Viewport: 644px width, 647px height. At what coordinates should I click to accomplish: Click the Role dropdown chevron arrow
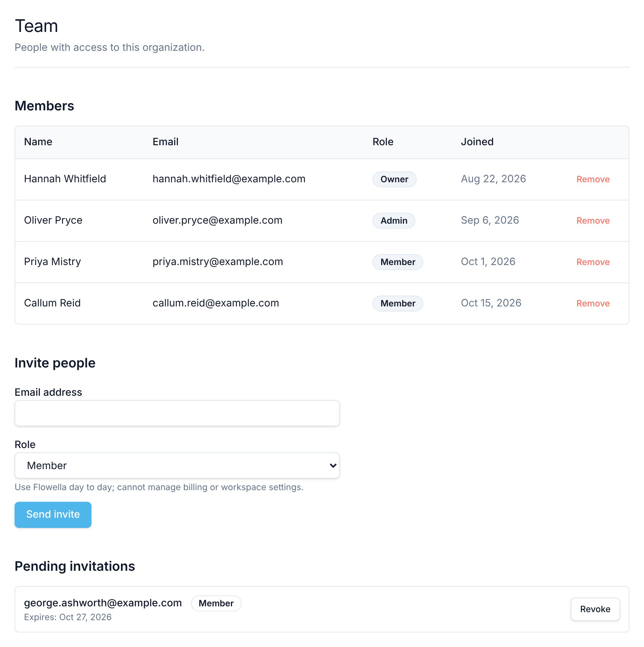333,465
